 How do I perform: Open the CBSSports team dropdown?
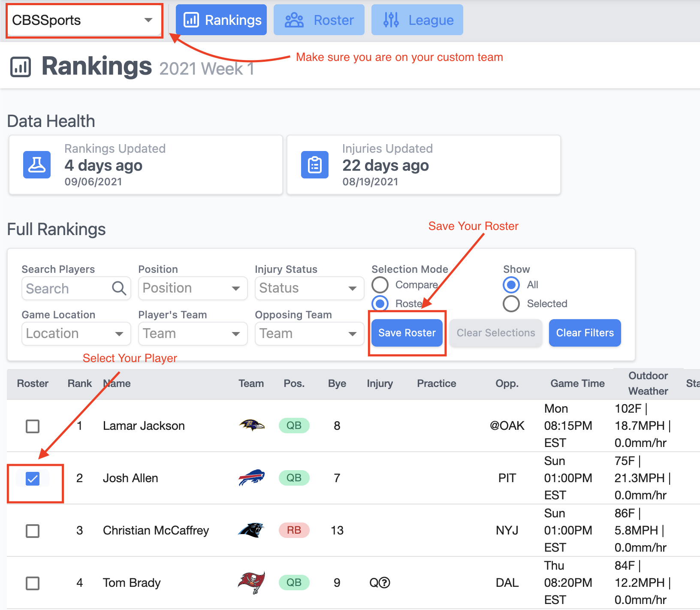pos(84,20)
